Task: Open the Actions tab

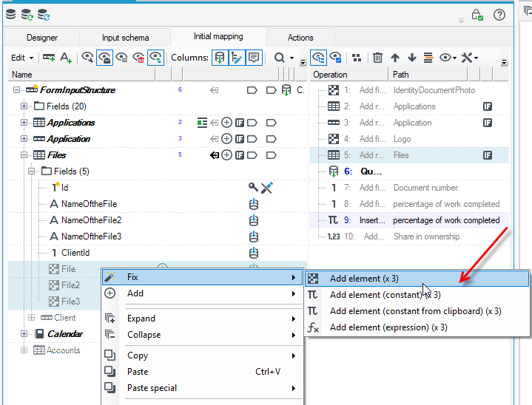Action: [300, 37]
